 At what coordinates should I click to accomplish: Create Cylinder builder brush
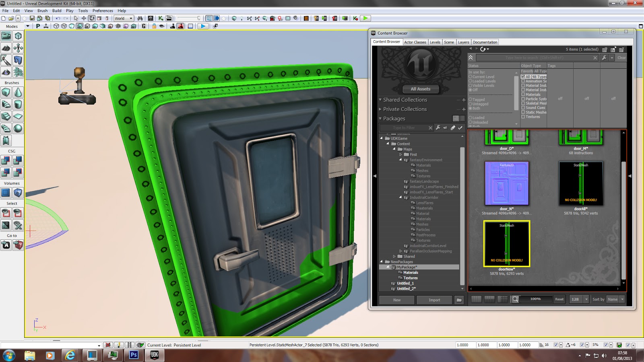pyautogui.click(x=18, y=104)
